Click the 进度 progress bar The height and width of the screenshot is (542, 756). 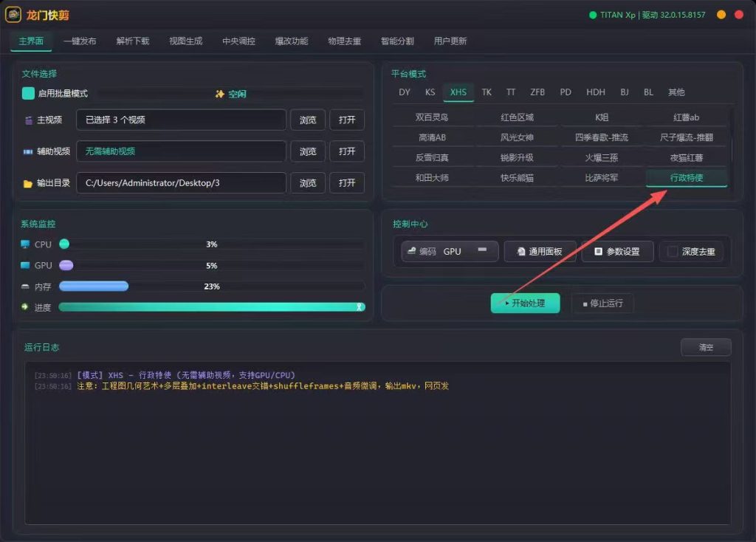pos(212,307)
